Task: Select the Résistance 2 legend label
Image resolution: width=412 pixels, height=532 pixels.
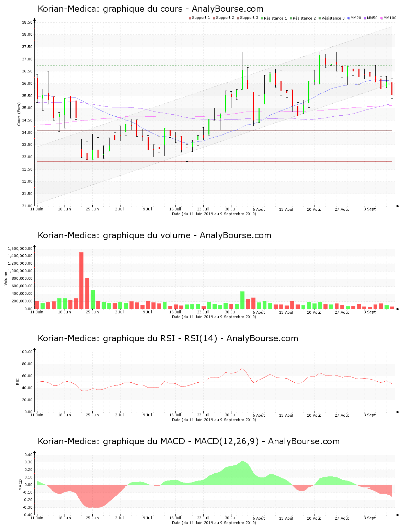Action: 304,18
